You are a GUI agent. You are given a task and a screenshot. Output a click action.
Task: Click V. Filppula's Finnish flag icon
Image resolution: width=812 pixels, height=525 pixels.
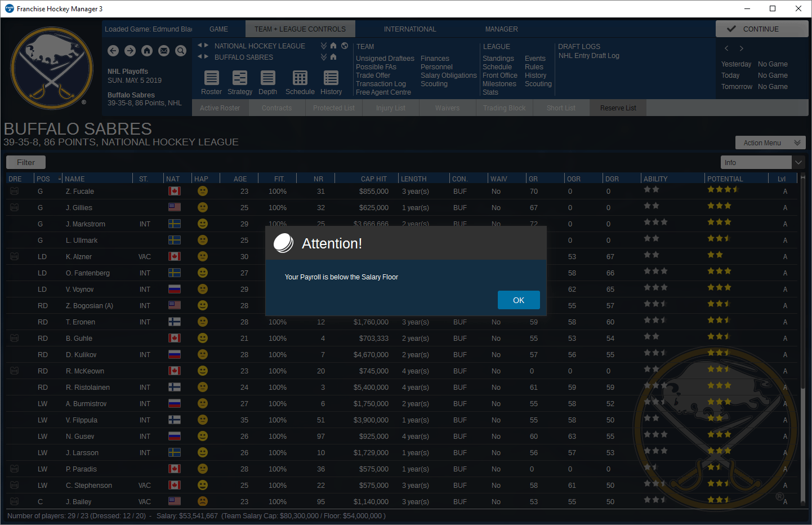point(175,420)
